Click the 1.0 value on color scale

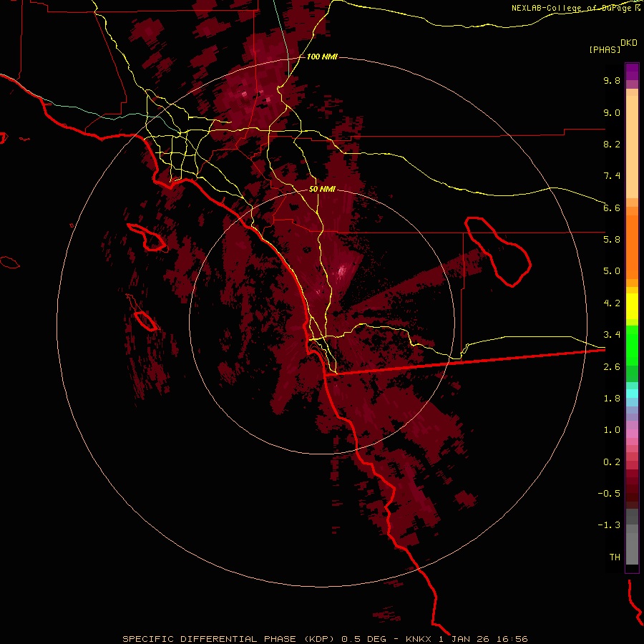(x=612, y=430)
